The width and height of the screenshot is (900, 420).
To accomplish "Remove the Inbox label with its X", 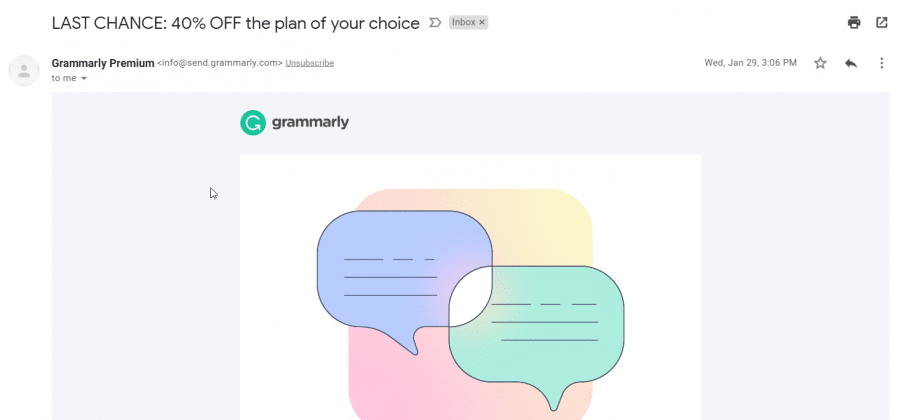I will (x=481, y=22).
